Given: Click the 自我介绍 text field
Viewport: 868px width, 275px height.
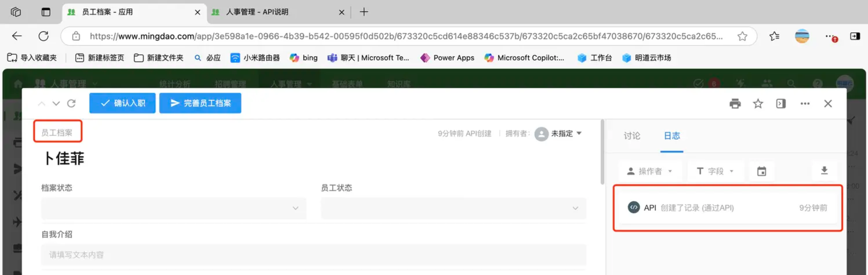Looking at the screenshot, I should [314, 255].
